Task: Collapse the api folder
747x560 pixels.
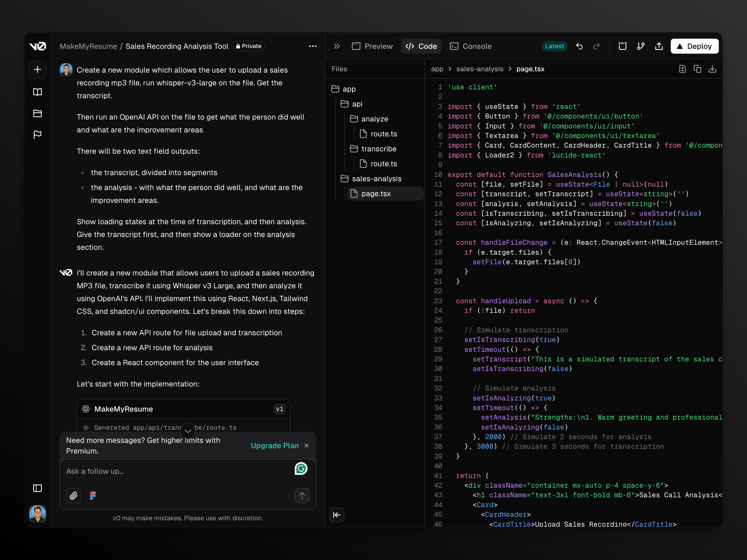Action: click(352, 104)
